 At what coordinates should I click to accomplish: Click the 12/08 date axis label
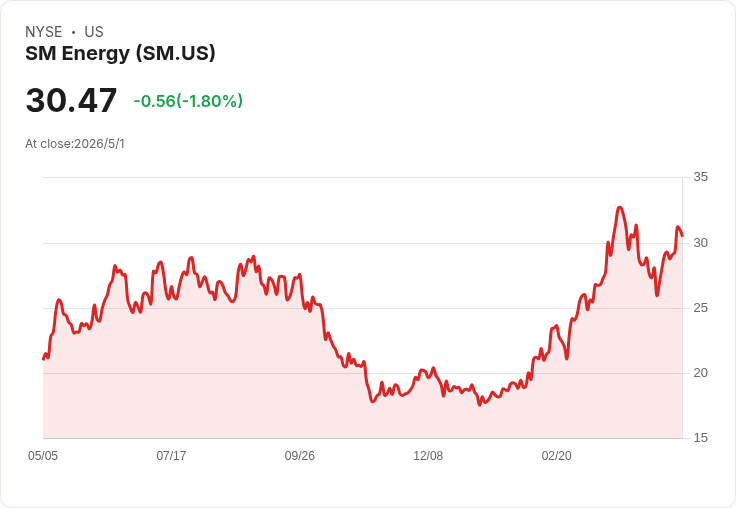pyautogui.click(x=428, y=456)
